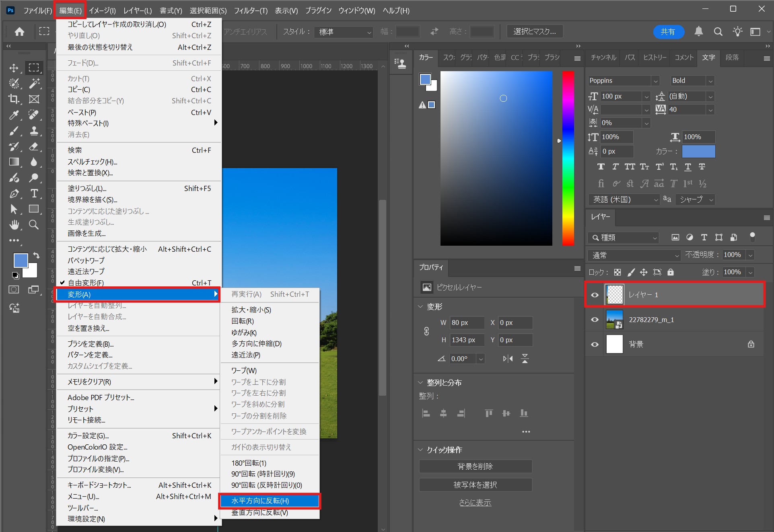This screenshot has width=774, height=532.
Task: Select the Hand tool
Action: [x=14, y=225]
